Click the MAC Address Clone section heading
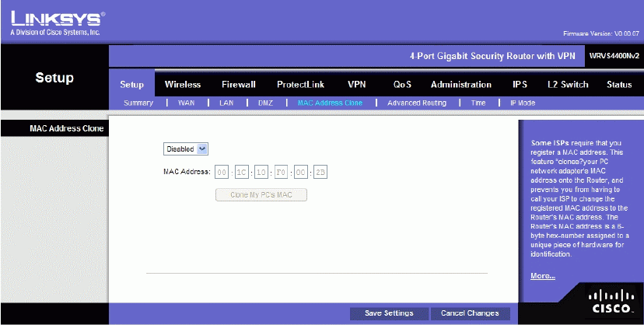The height and width of the screenshot is (325, 644). [67, 128]
